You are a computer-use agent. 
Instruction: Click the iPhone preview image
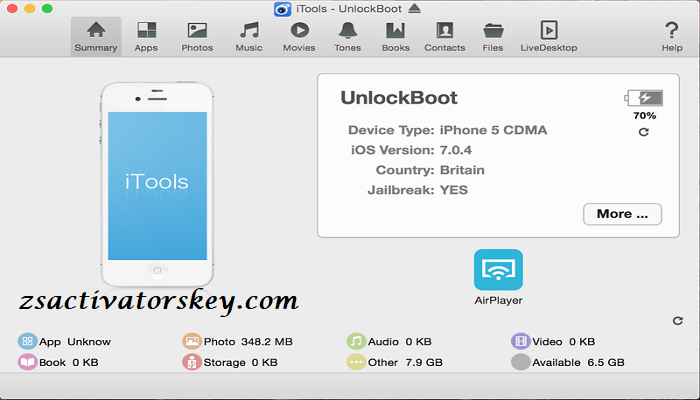157,184
